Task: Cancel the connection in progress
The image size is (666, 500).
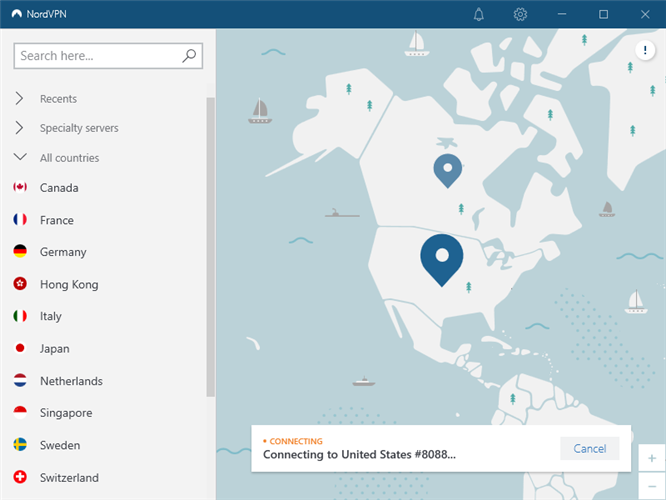Action: click(589, 448)
